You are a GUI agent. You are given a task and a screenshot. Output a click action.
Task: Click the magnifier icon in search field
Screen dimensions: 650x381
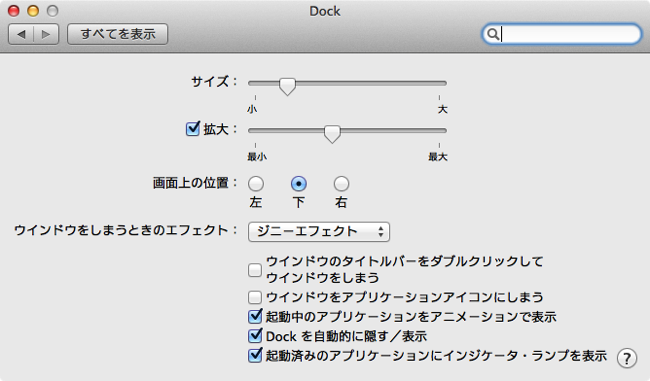(492, 34)
